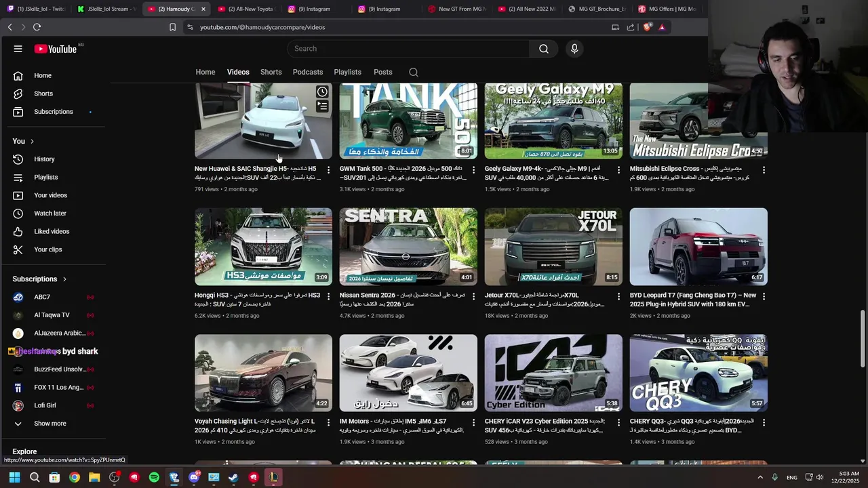
Task: Click Watch later icon on Huawei thumbnail
Action: click(x=322, y=91)
